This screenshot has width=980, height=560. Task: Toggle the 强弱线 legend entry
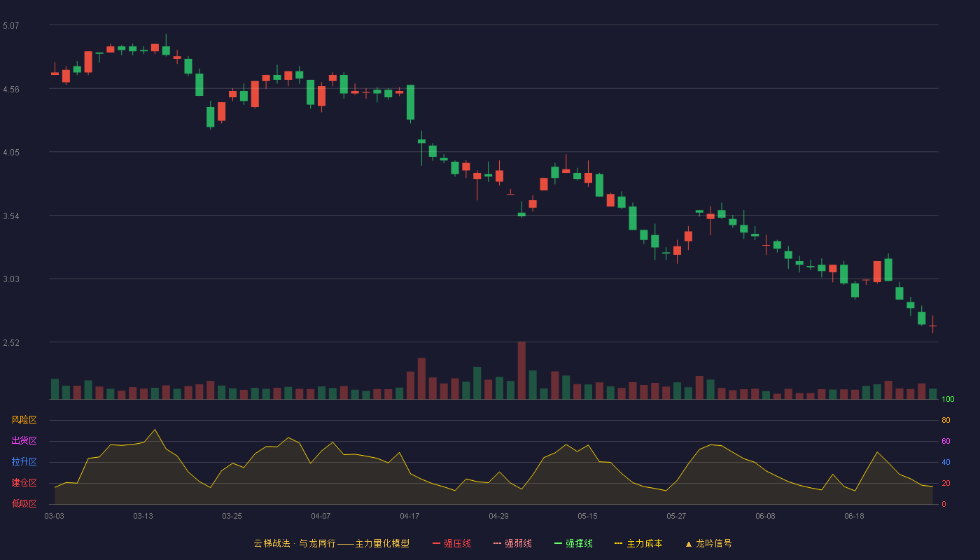point(512,543)
